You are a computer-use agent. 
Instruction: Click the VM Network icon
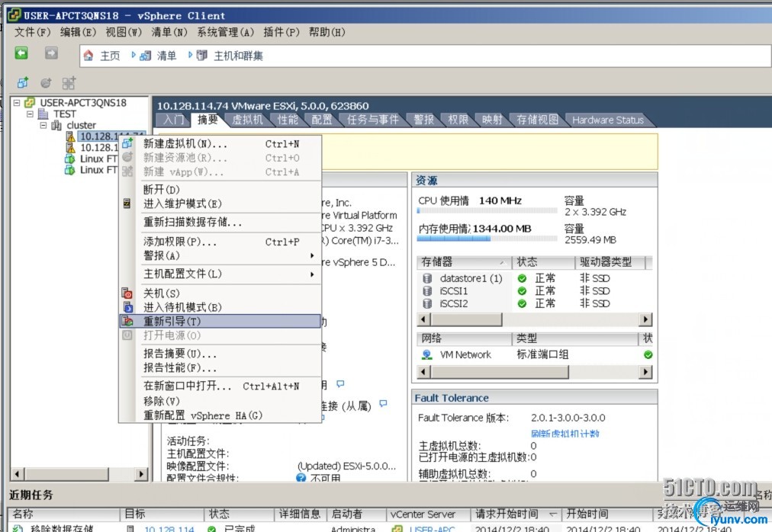[x=427, y=355]
